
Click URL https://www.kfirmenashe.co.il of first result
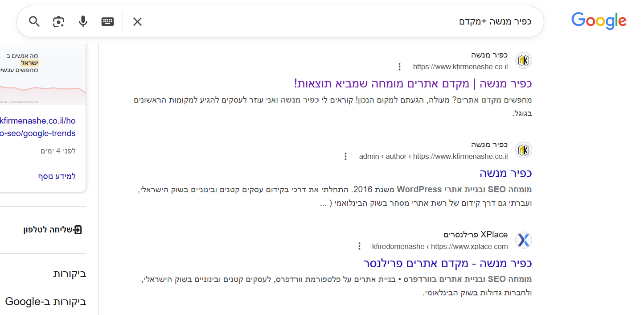(x=460, y=67)
